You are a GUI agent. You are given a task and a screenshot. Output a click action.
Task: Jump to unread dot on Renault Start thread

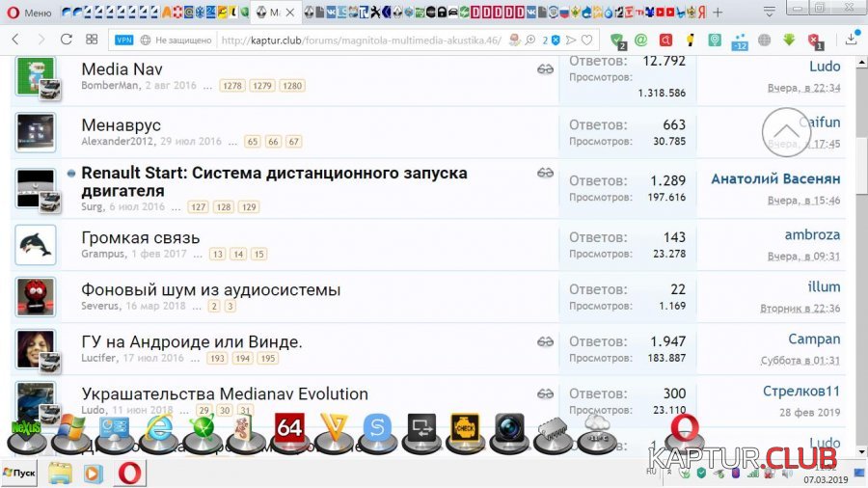pyautogui.click(x=71, y=174)
